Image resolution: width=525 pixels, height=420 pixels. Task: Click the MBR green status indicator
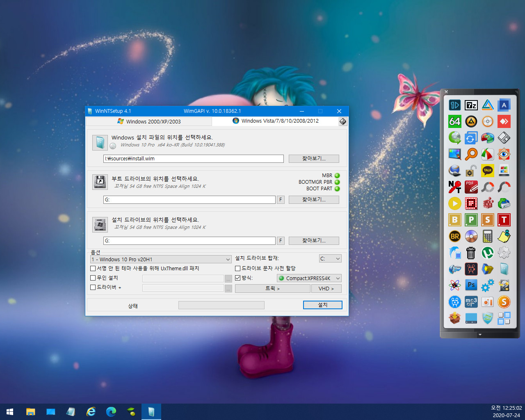pos(337,176)
